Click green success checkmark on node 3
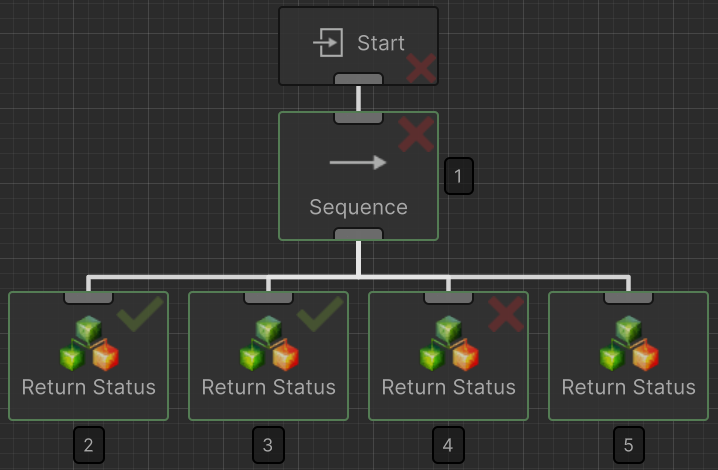 pyautogui.click(x=319, y=315)
